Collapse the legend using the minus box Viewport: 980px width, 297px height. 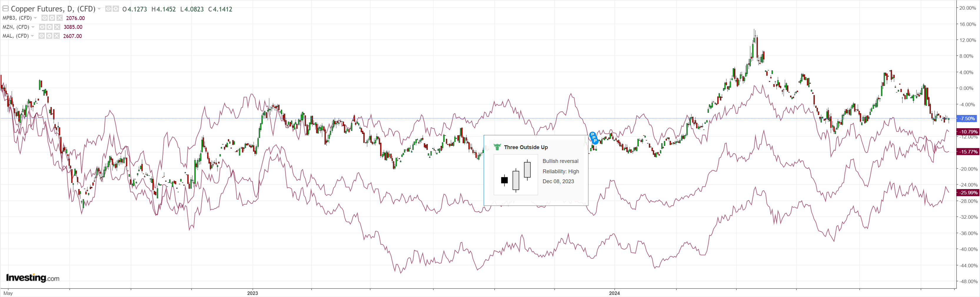6,8
